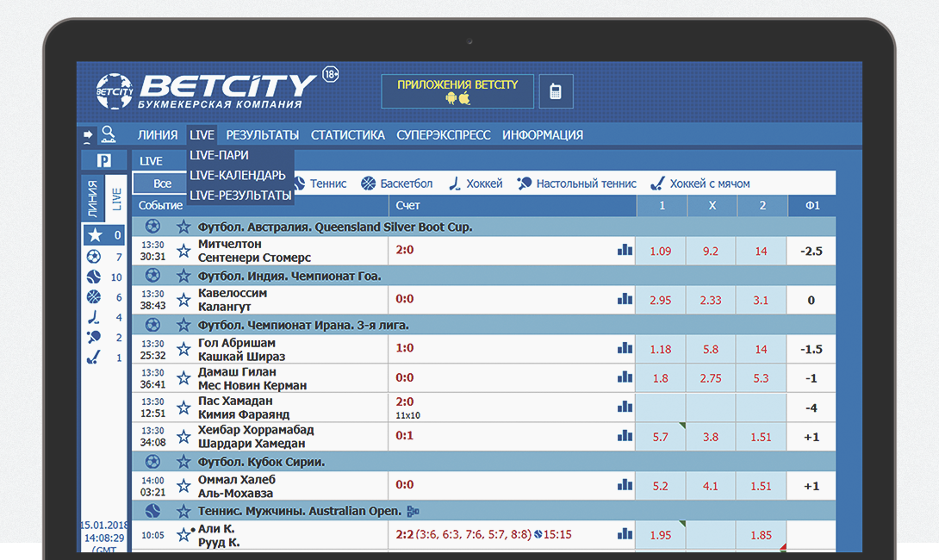Image resolution: width=939 pixels, height=560 pixels.
Task: Select favorites star filter showing 0
Action: 104,235
